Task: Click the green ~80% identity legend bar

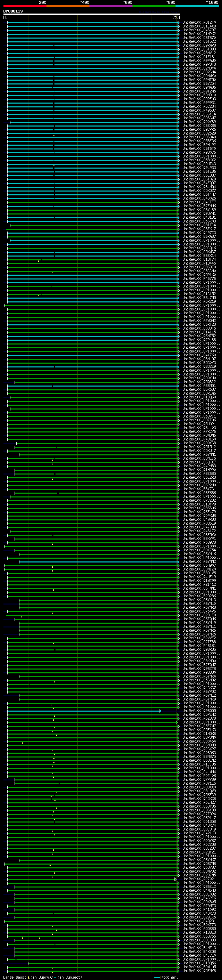Action: click(154, 6)
